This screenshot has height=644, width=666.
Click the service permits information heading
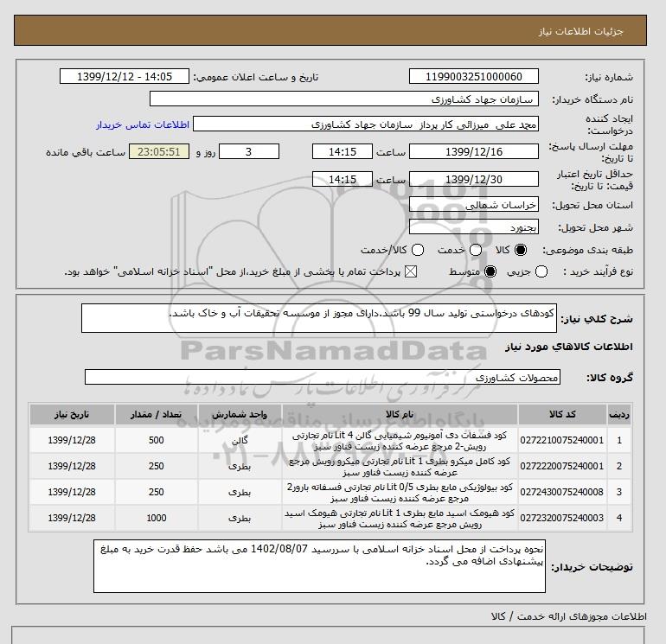(x=569, y=616)
